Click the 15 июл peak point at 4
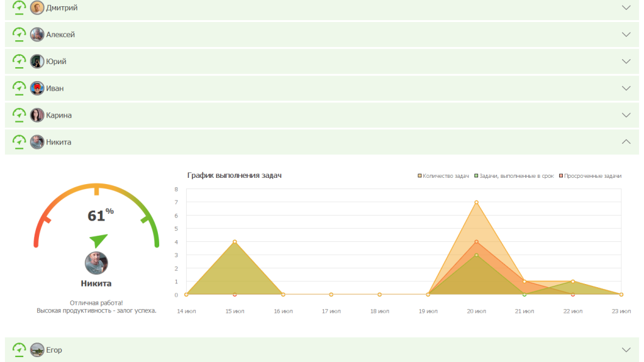This screenshot has width=644, height=362. pos(235,242)
